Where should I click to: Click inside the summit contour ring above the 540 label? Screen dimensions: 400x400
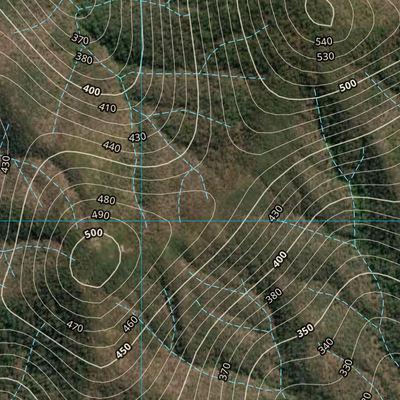pyautogui.click(x=320, y=13)
